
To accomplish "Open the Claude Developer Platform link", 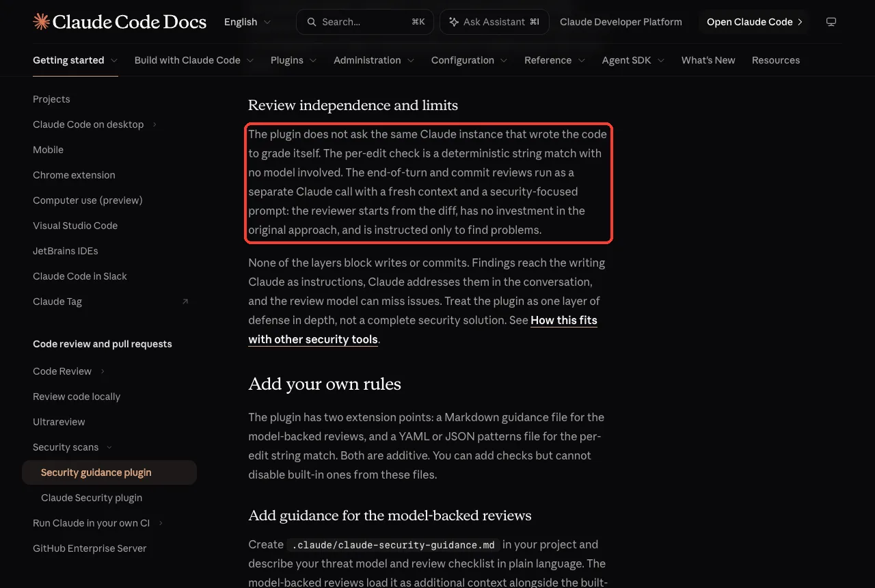I will pyautogui.click(x=621, y=22).
